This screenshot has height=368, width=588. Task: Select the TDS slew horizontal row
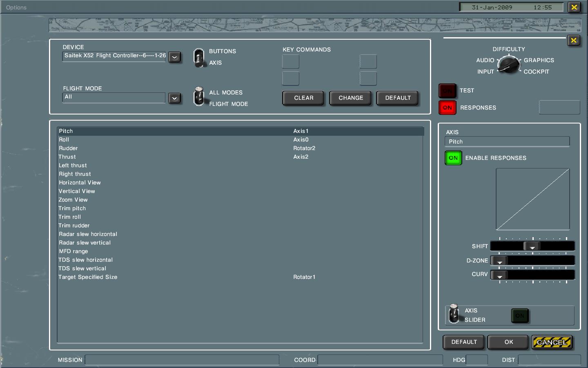(x=241, y=260)
